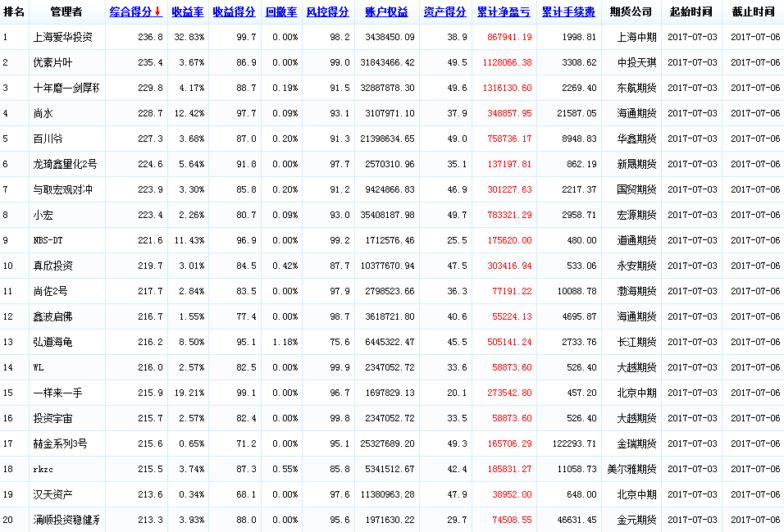Click composite score 236.8
The width and height of the screenshot is (784, 532).
click(151, 37)
